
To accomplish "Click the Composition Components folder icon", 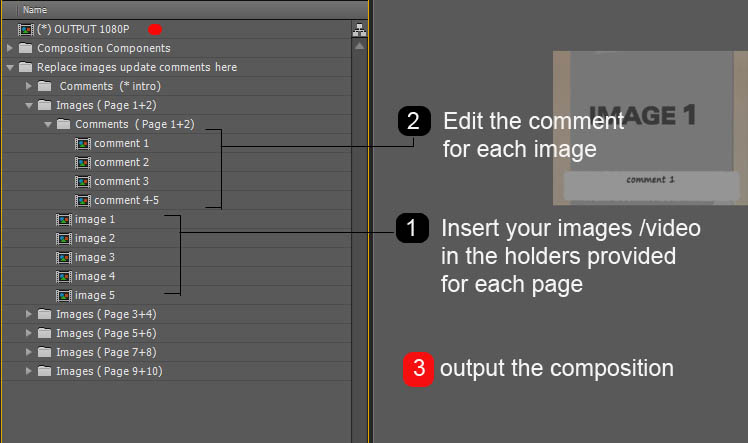I will 26,48.
